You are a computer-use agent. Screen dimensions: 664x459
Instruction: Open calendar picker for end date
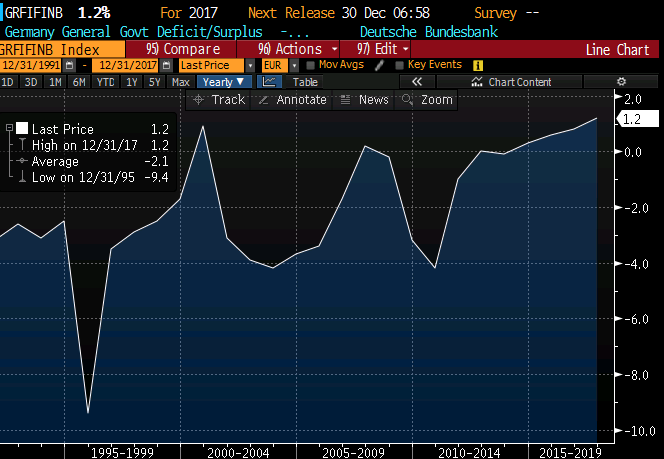click(x=164, y=66)
